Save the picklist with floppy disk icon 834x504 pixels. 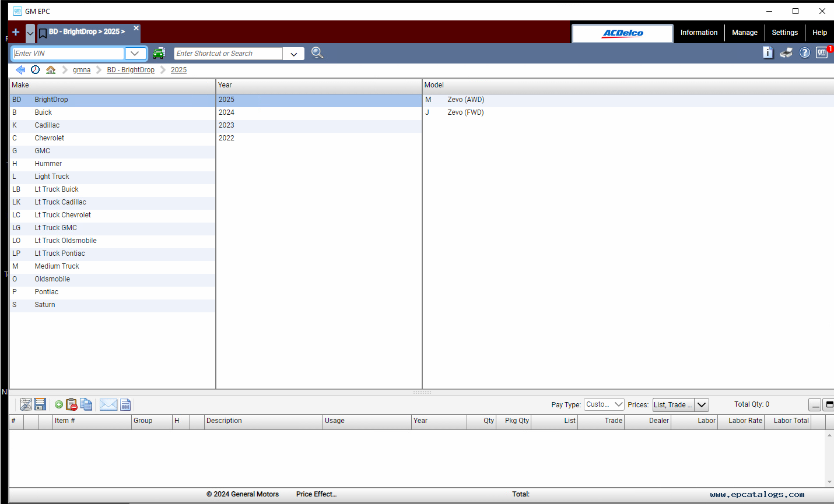coord(40,404)
